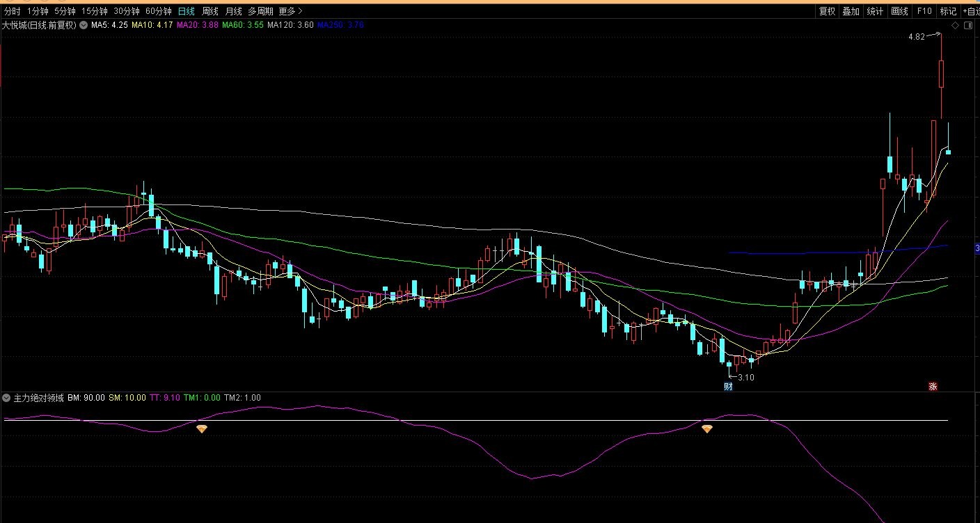Click the red 涨 marker icon

point(933,387)
